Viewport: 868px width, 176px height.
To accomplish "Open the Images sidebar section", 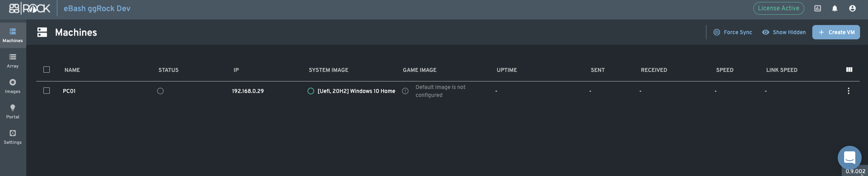I will click(x=13, y=87).
